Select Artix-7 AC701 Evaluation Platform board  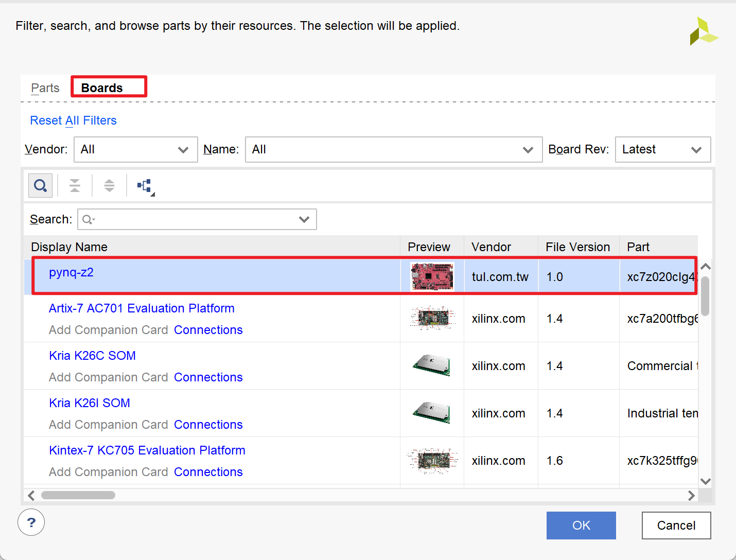142,308
